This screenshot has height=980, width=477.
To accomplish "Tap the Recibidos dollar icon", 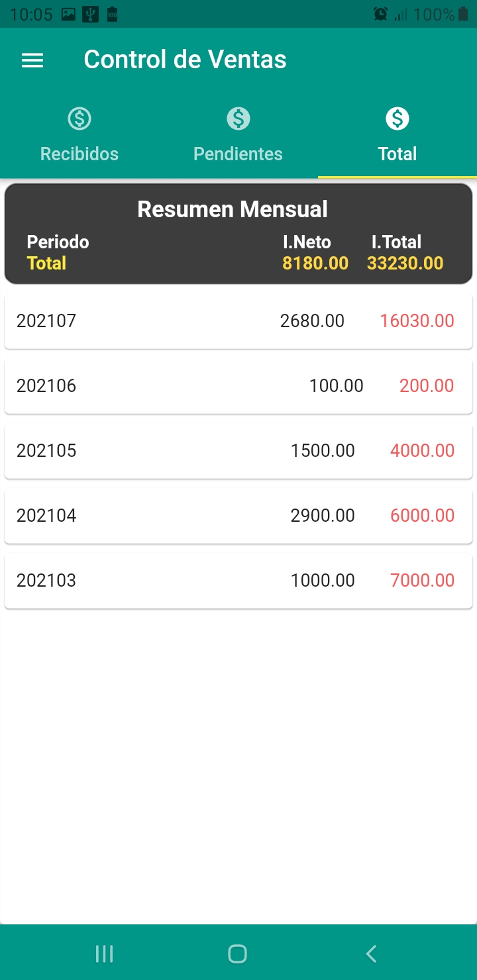I will click(x=79, y=119).
